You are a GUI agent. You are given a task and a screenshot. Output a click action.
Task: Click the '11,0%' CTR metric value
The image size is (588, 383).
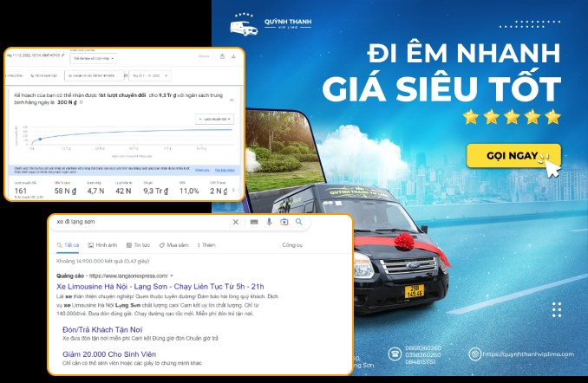pyautogui.click(x=189, y=191)
